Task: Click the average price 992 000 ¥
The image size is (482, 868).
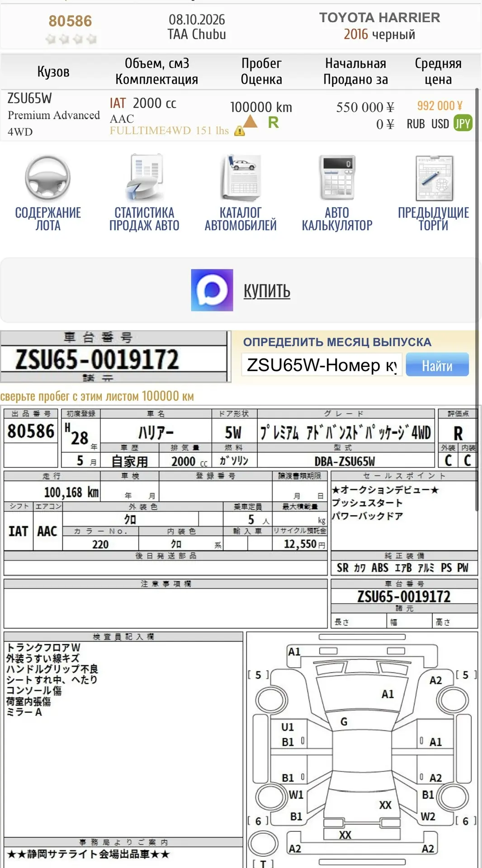Action: [439, 106]
